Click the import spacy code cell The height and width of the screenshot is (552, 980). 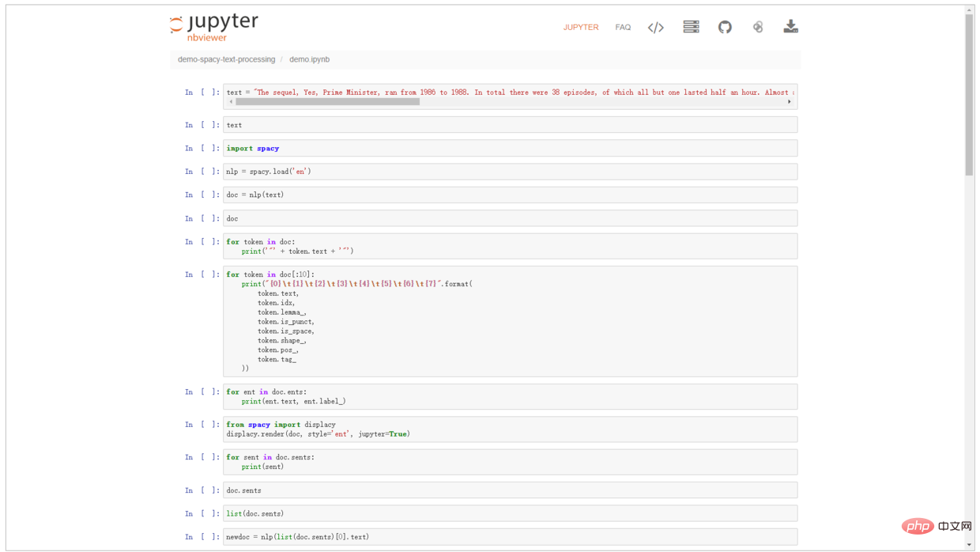510,149
